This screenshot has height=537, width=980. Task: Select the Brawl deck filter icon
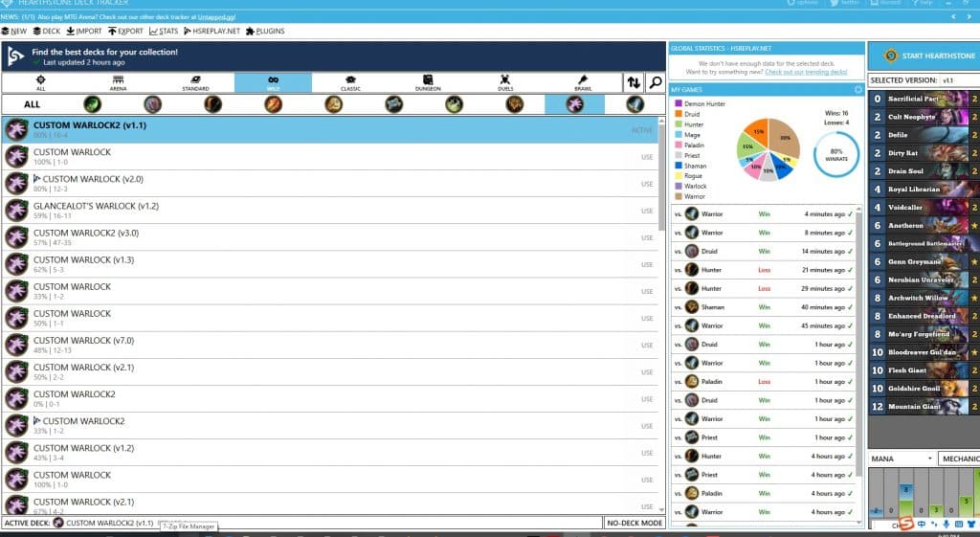click(583, 82)
